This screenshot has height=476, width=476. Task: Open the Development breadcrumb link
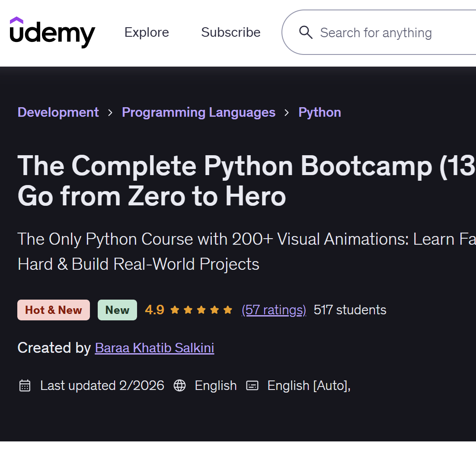(58, 112)
